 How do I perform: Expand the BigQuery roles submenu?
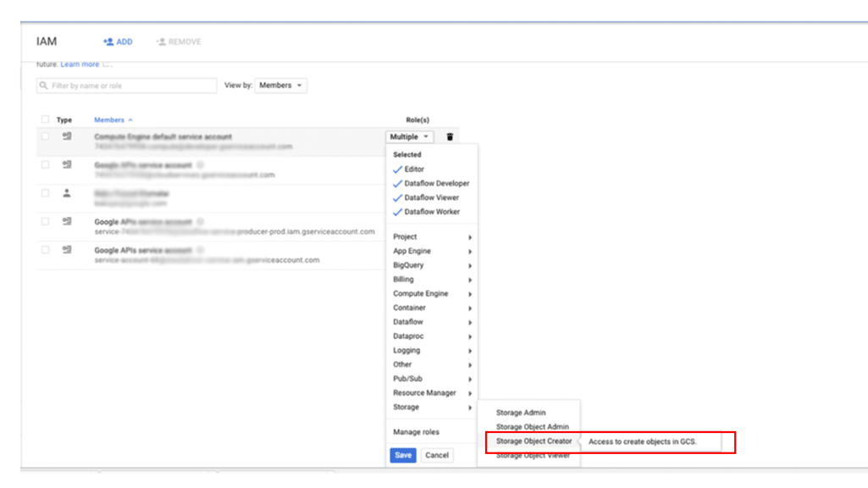[432, 265]
